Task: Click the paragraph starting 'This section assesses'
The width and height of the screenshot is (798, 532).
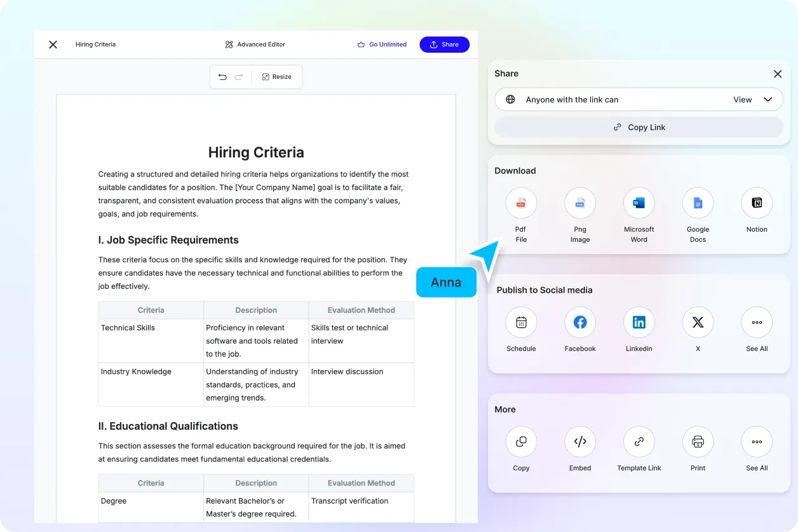Action: (252, 453)
